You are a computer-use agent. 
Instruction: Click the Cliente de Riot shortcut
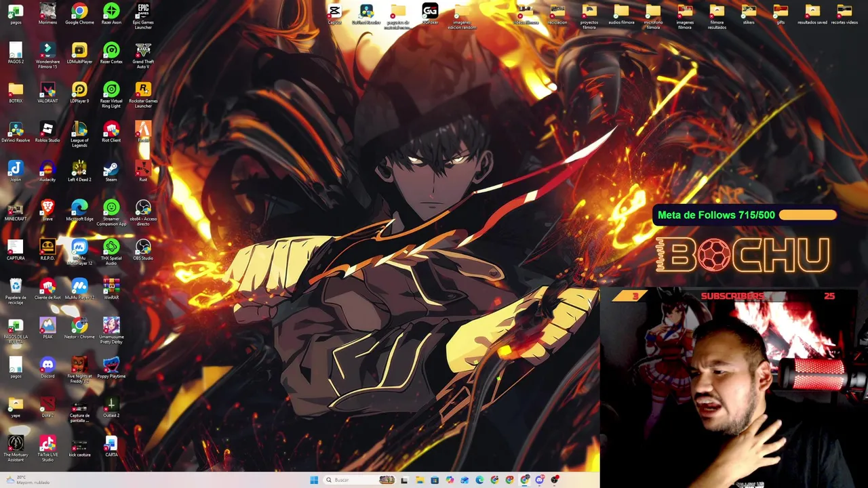coord(47,289)
